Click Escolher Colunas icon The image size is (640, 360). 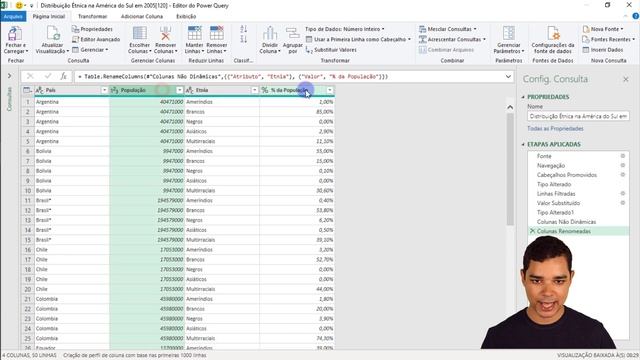[140, 33]
